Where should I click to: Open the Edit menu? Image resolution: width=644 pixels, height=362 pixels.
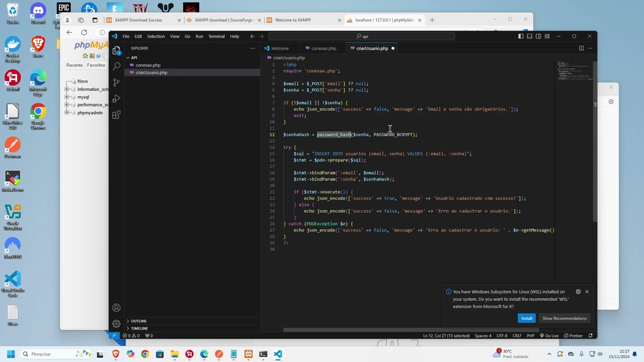tap(138, 36)
